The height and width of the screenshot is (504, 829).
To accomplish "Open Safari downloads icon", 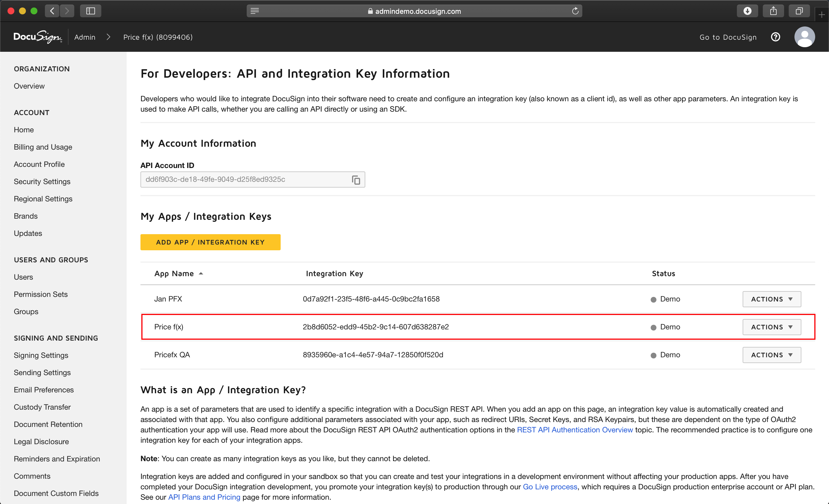I will coord(747,11).
